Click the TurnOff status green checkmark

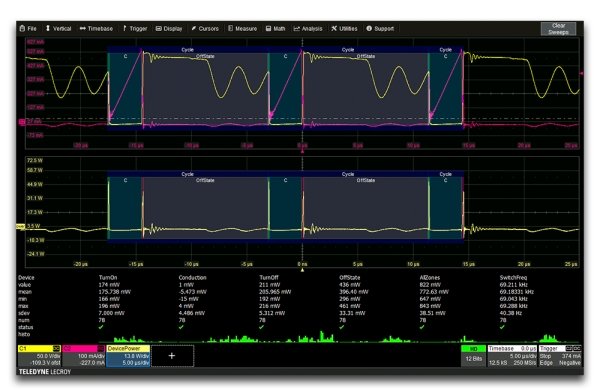261,327
